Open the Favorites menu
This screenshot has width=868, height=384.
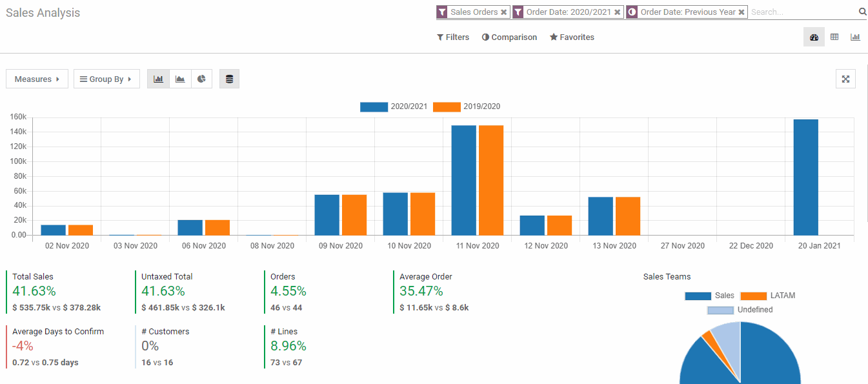coord(572,37)
